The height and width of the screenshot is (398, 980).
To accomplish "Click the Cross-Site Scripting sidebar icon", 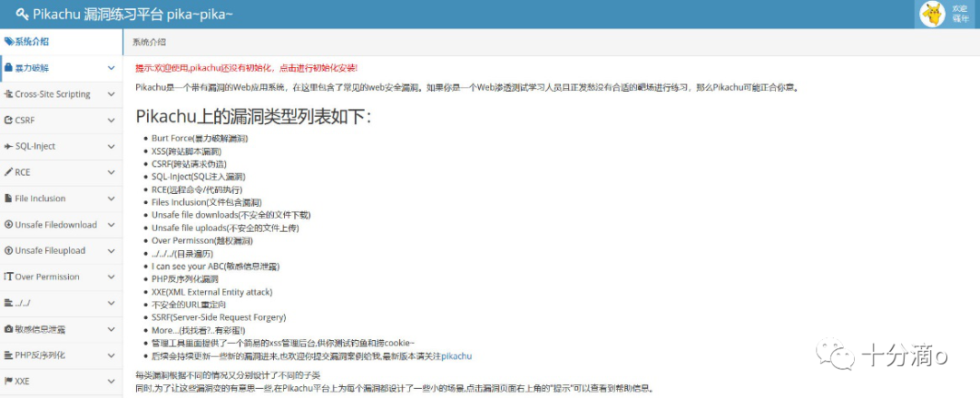I will [x=9, y=94].
